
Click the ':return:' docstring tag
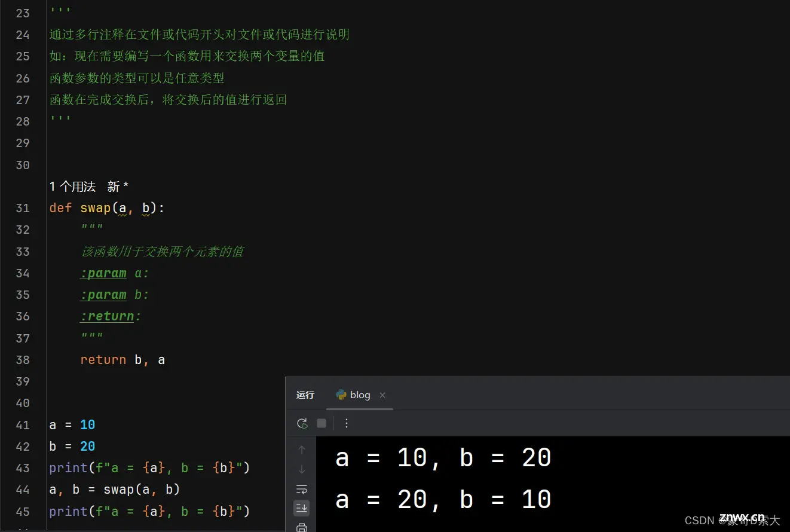111,316
